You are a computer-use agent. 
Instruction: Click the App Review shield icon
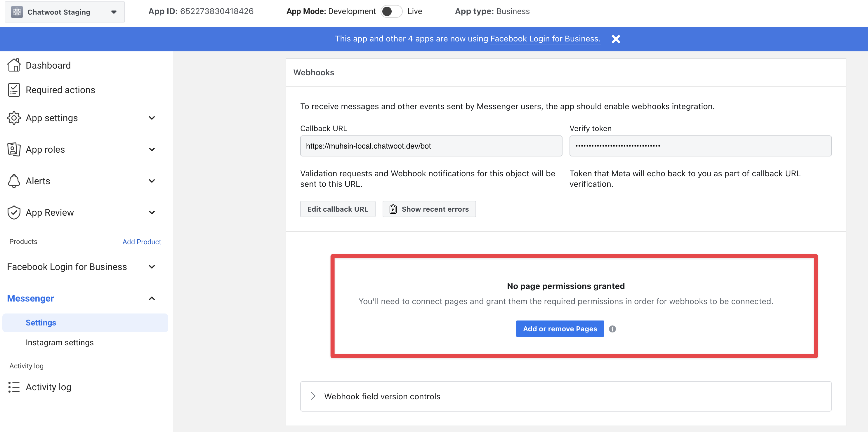tap(13, 212)
